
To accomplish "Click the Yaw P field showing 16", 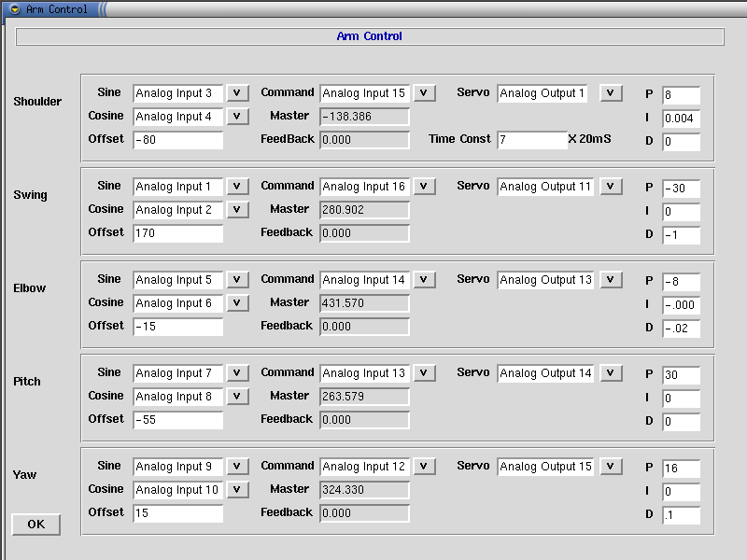I will click(682, 469).
